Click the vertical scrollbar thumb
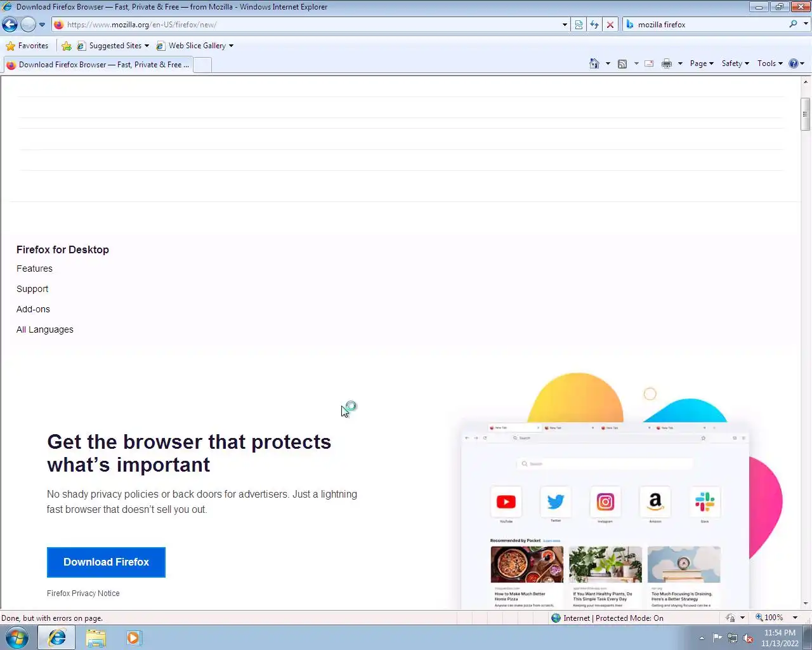 pyautogui.click(x=806, y=114)
